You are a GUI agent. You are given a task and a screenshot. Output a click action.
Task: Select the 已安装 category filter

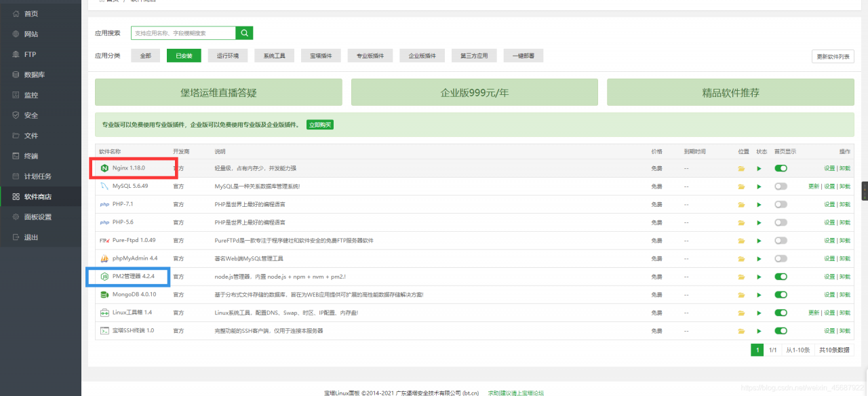184,56
